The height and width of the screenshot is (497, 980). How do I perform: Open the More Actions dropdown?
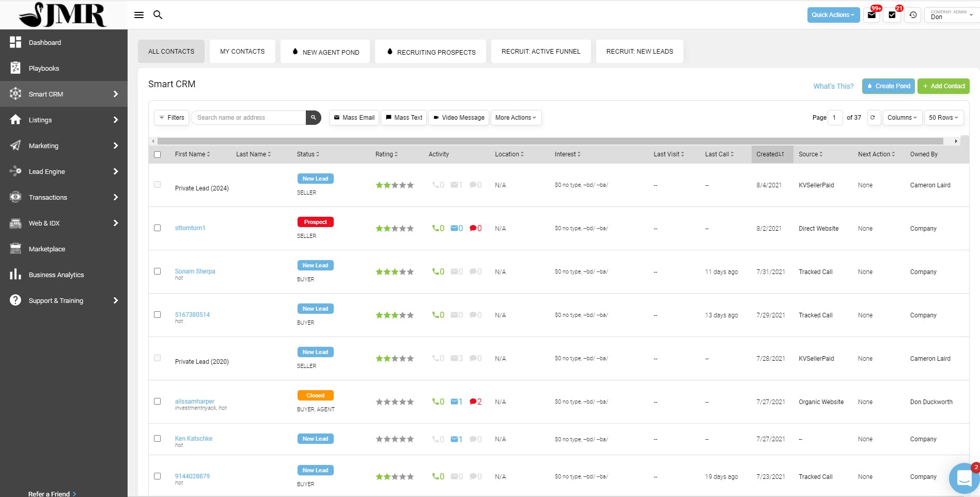[x=516, y=118]
